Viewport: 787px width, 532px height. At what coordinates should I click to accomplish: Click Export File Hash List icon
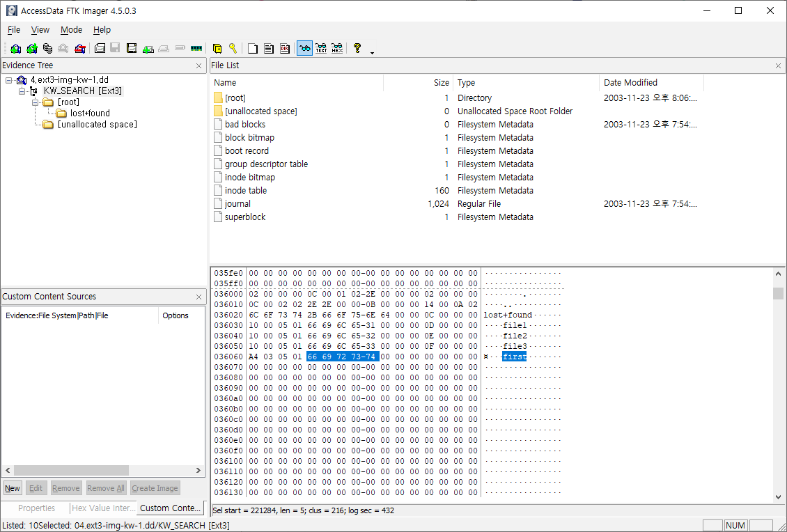point(269,48)
